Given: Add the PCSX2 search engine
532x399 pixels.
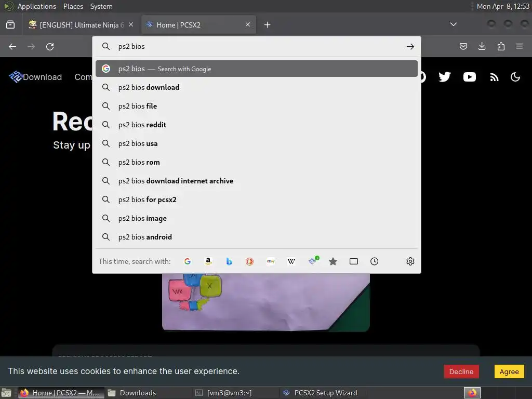Looking at the screenshot, I should (313, 261).
